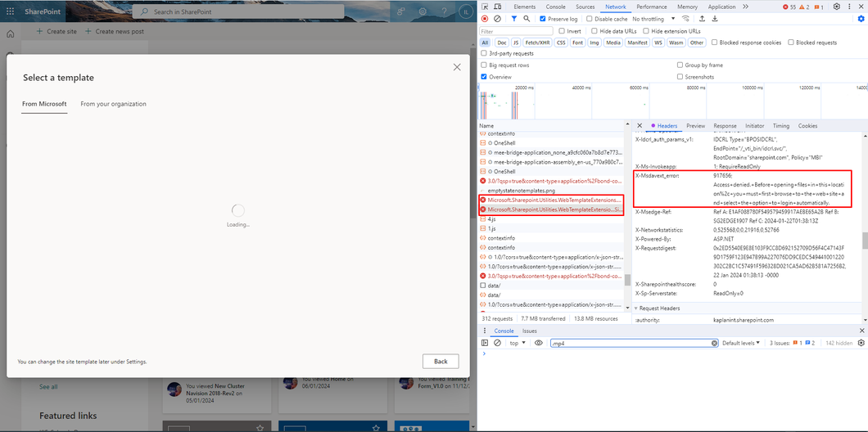The height and width of the screenshot is (432, 868).
Task: Open the Response tab of request
Action: pos(726,125)
